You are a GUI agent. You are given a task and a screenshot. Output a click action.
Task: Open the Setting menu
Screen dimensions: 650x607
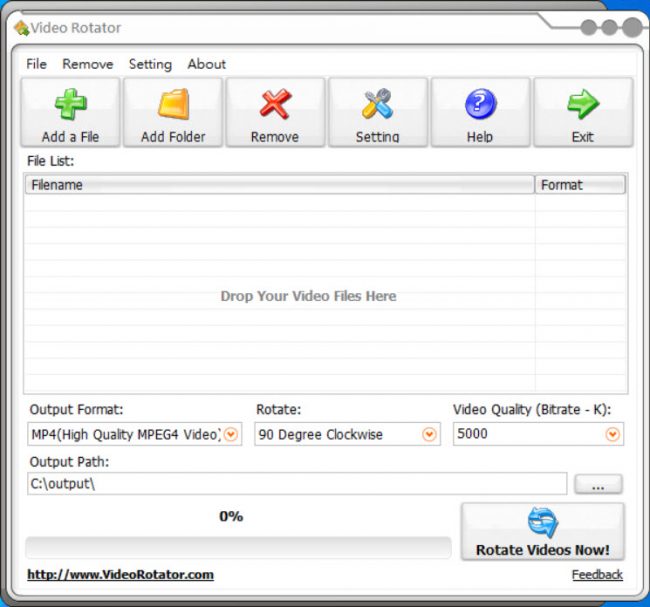pyautogui.click(x=150, y=64)
